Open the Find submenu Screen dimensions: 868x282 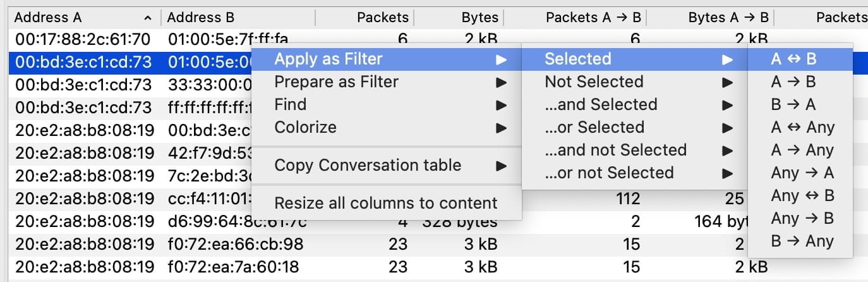[291, 104]
